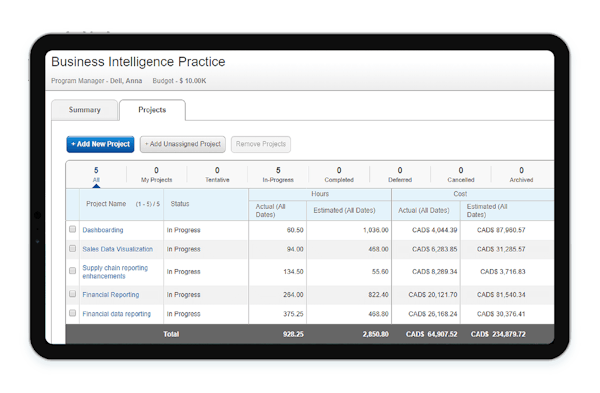The height and width of the screenshot is (393, 600).
Task: Open the Dashboarding project link
Action: tap(103, 230)
